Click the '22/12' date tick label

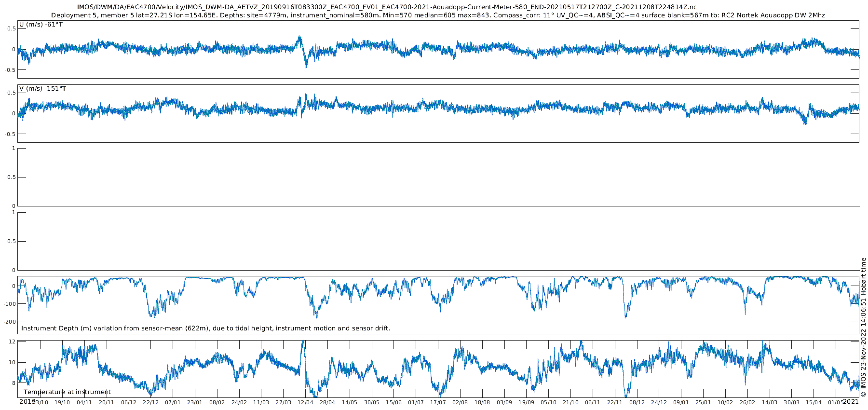tap(151, 402)
